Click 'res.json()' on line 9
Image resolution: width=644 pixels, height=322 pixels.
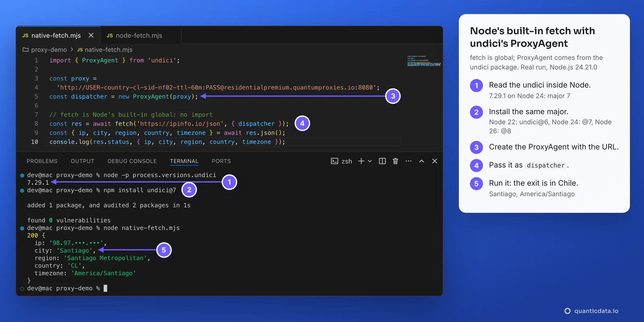[264, 133]
